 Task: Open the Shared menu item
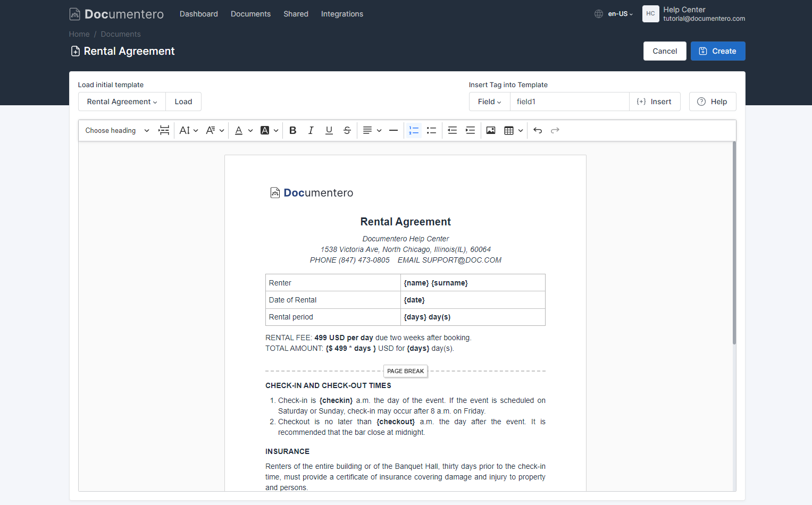(296, 14)
